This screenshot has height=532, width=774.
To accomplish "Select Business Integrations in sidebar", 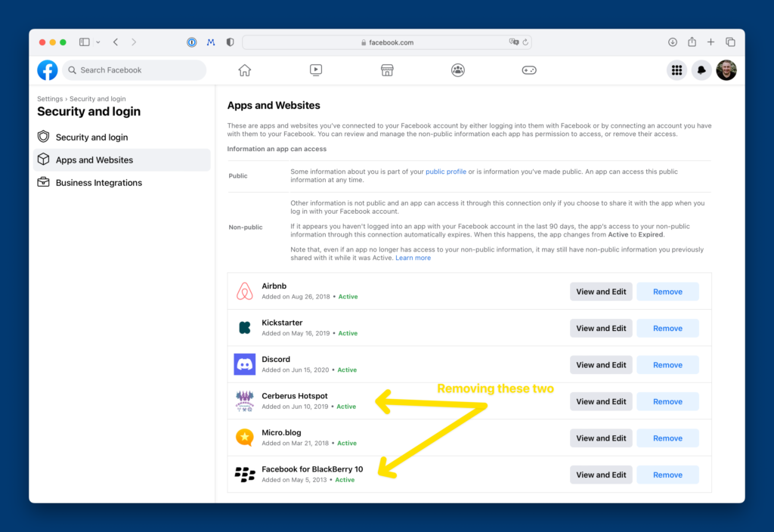I will pos(98,183).
